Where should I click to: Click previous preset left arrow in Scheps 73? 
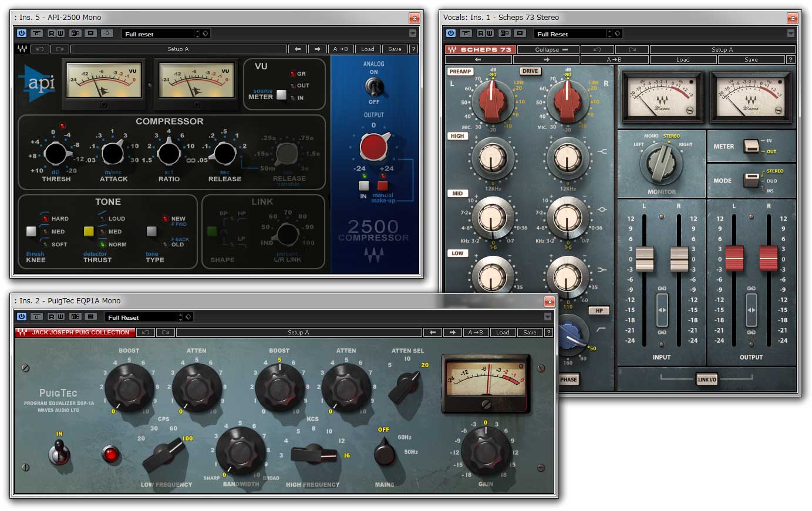(x=478, y=60)
